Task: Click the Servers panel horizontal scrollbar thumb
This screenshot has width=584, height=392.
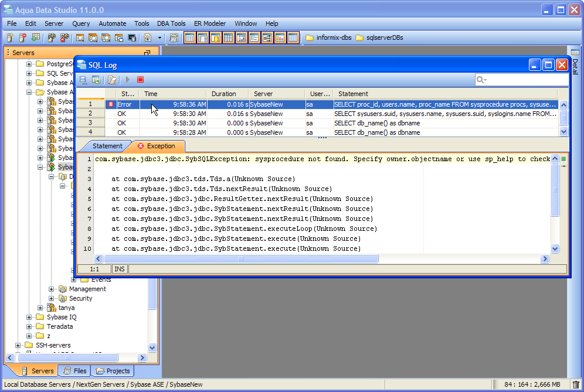Action: pos(68,358)
